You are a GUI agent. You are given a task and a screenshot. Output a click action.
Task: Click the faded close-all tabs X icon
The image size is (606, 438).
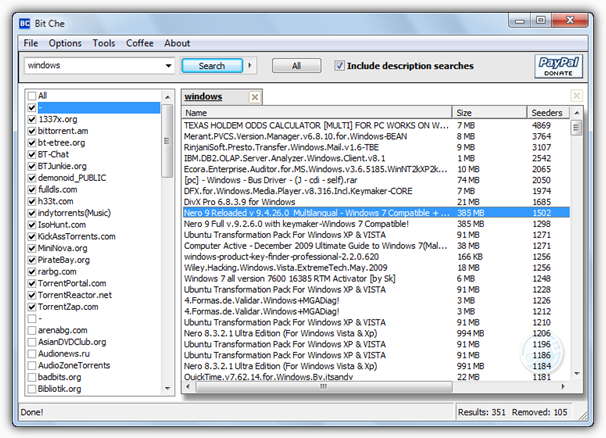[x=576, y=96]
